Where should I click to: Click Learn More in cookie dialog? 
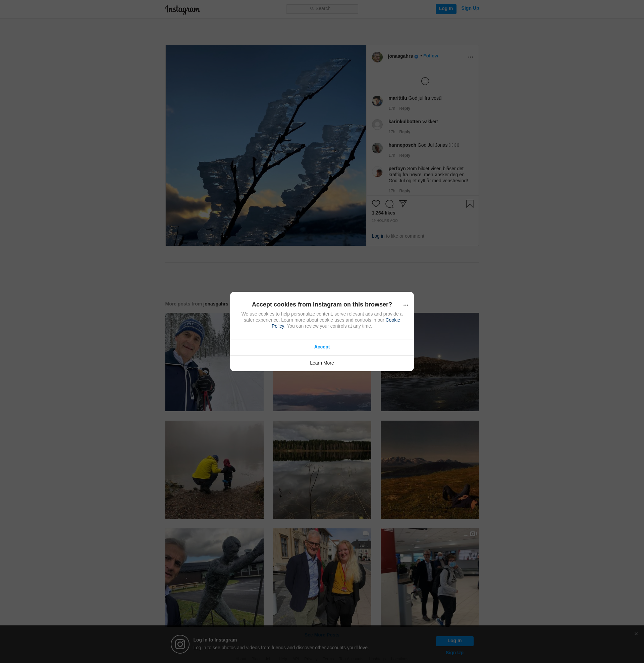[x=322, y=363]
